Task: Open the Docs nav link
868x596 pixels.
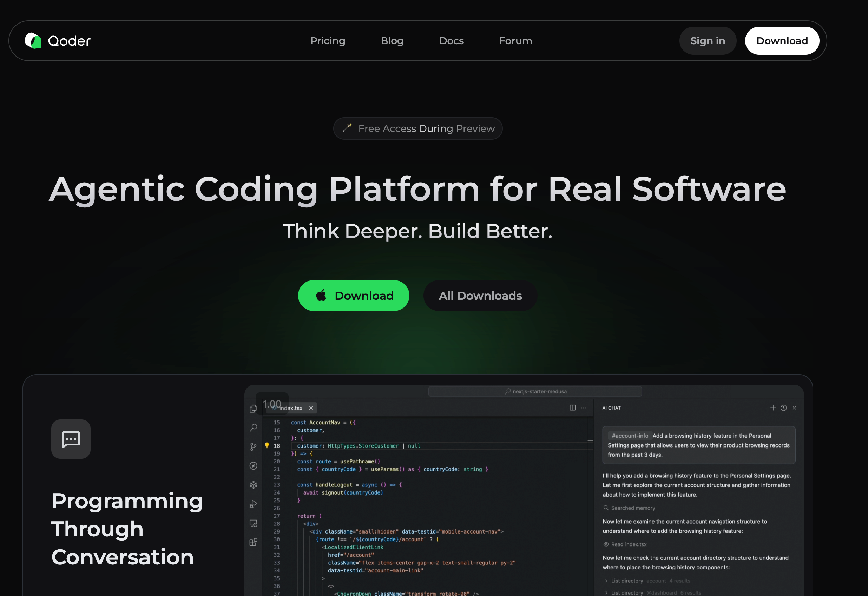Action: (451, 41)
